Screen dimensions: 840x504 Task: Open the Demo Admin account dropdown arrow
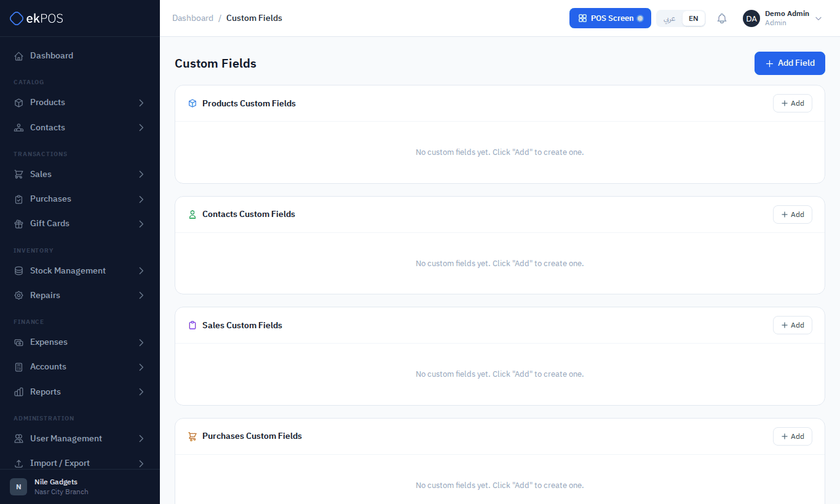pos(818,18)
